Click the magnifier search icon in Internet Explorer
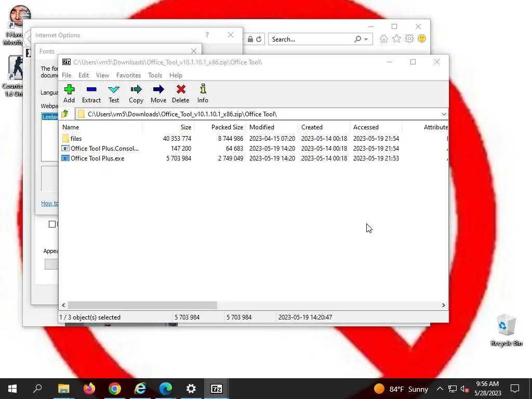This screenshot has height=399, width=532. coord(357,39)
